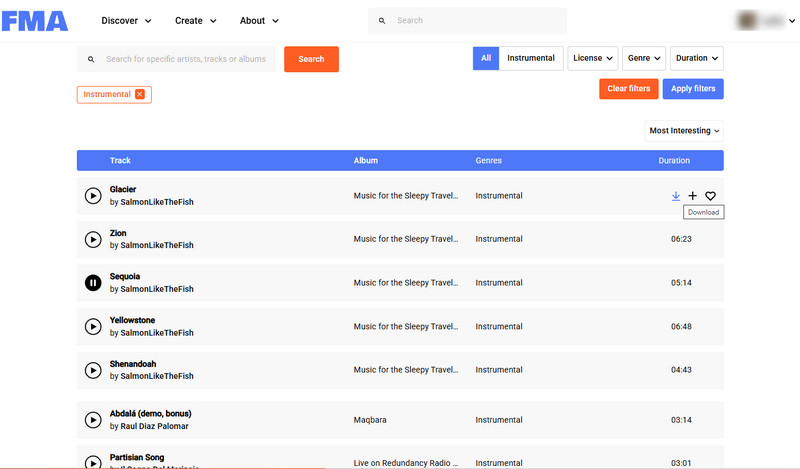Focus the artists, tracks or albums search field
Image resolution: width=800 pixels, height=469 pixels.
(176, 59)
